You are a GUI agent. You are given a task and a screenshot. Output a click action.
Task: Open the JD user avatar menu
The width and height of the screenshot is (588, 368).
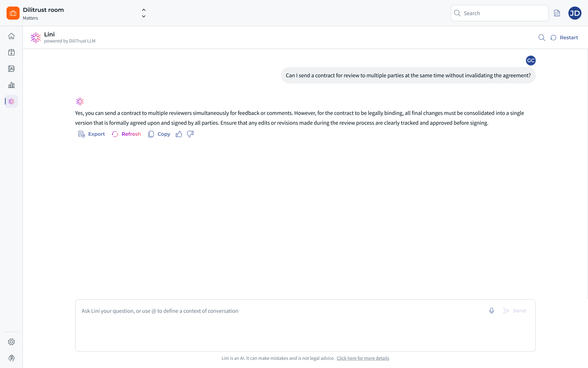[575, 13]
